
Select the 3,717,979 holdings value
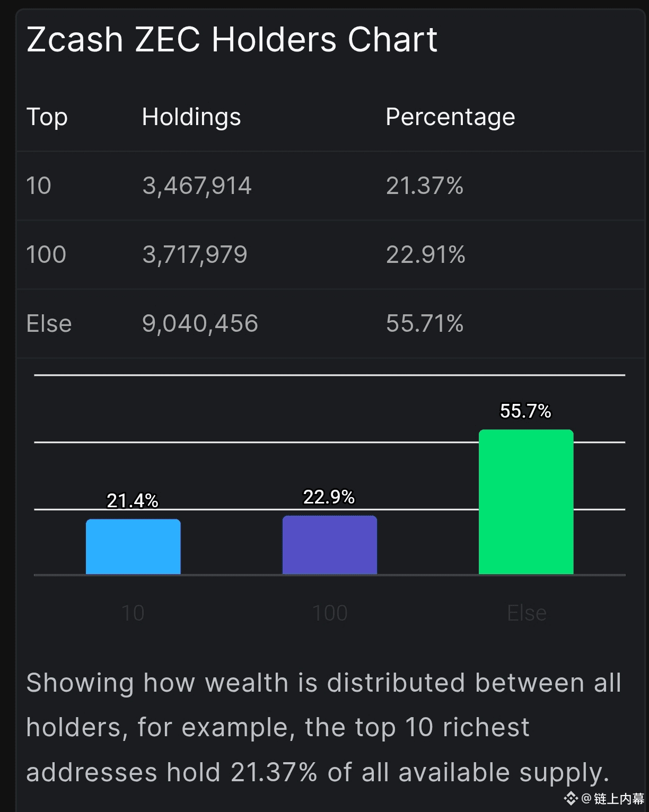point(195,254)
